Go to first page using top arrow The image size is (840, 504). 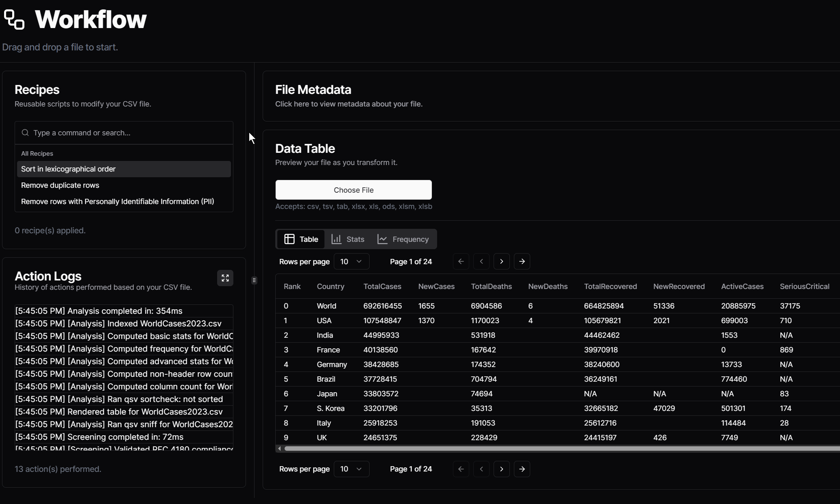[461, 261]
